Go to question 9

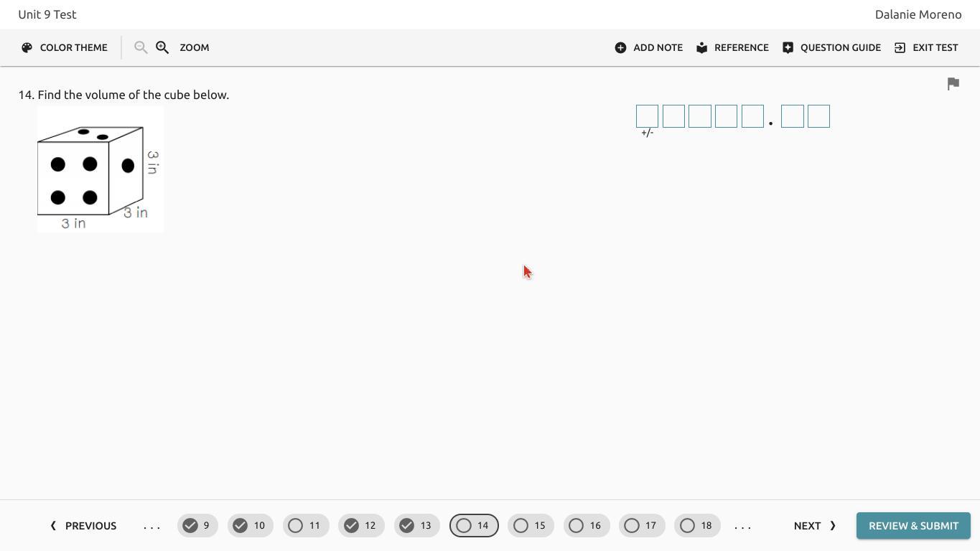[197, 526]
